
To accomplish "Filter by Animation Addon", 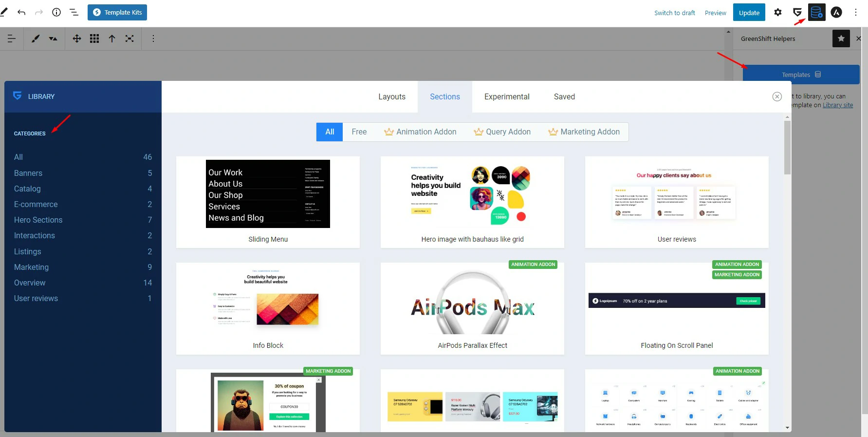I will point(420,132).
